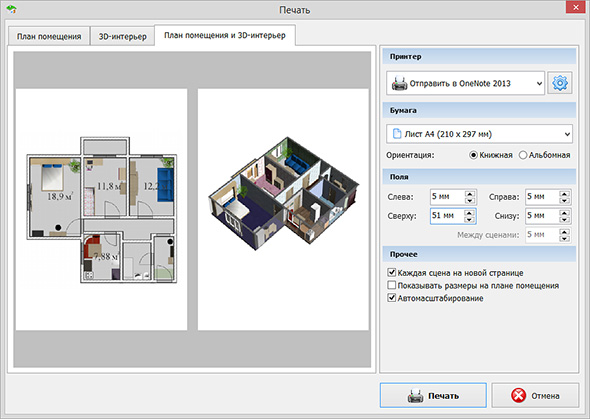The width and height of the screenshot is (590, 419).
Task: Select 'Альбомная' orientation radio button
Action: pyautogui.click(x=523, y=155)
